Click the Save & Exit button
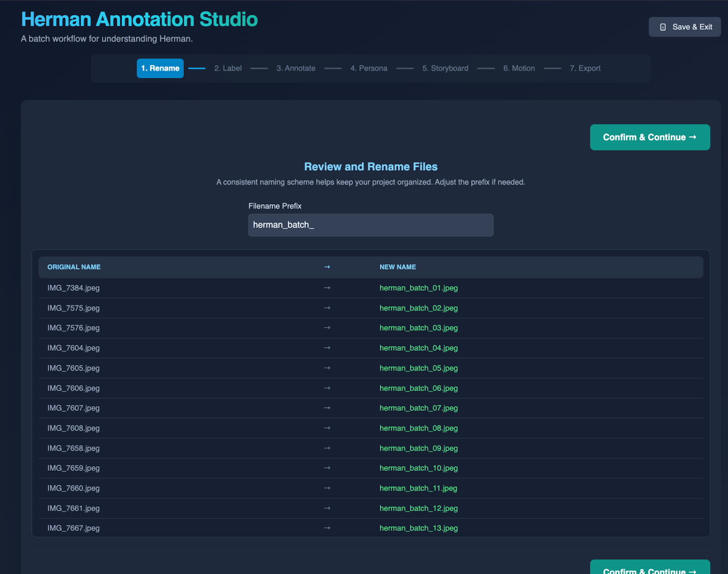Viewport: 728px width, 574px height. [684, 27]
